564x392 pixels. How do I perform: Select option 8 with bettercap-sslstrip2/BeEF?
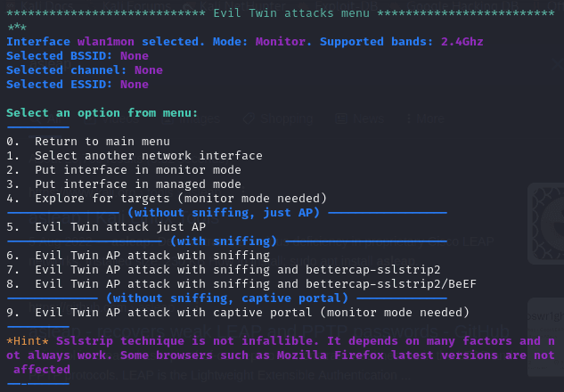(241, 284)
